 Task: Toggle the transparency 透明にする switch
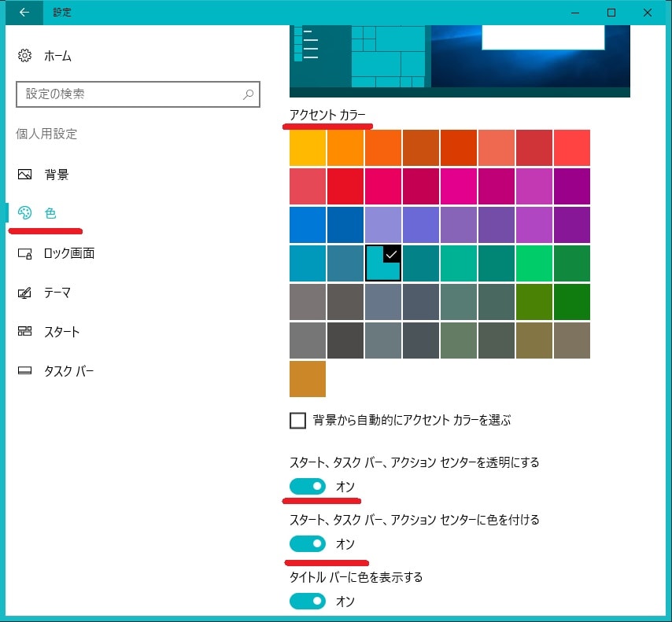(308, 487)
